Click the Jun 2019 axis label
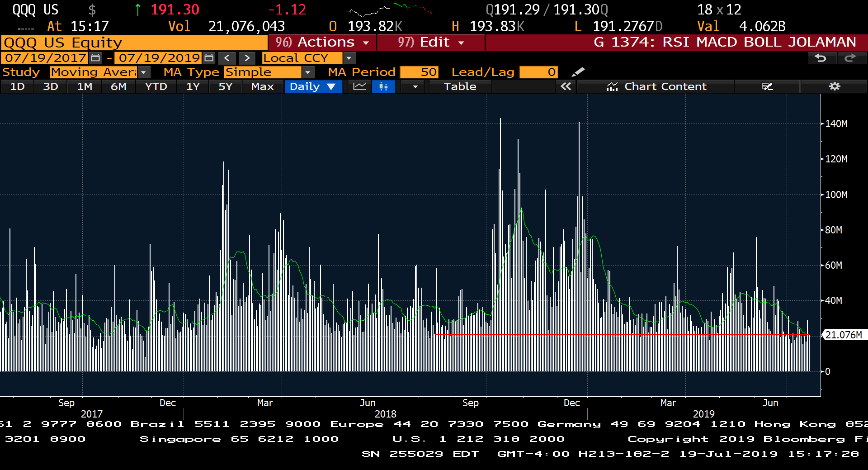This screenshot has height=470, width=868. 770,403
